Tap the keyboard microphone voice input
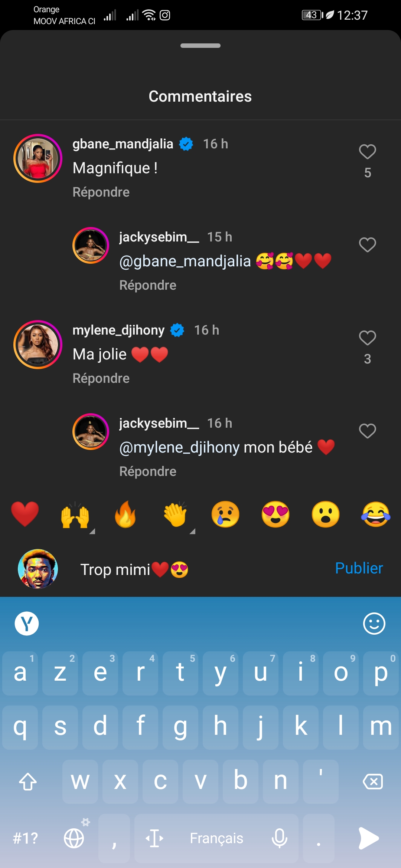The width and height of the screenshot is (401, 868). tap(279, 838)
